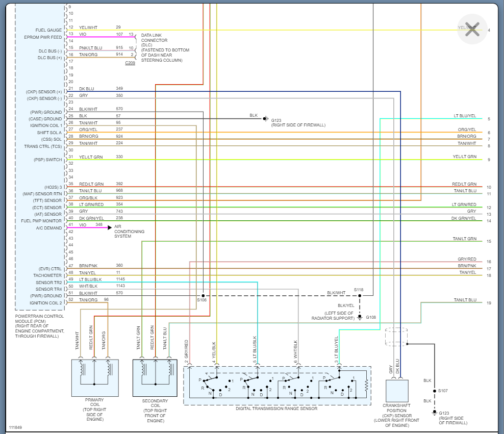Click the G108 ground symbol
This screenshot has width=504, height=434.
(360, 317)
